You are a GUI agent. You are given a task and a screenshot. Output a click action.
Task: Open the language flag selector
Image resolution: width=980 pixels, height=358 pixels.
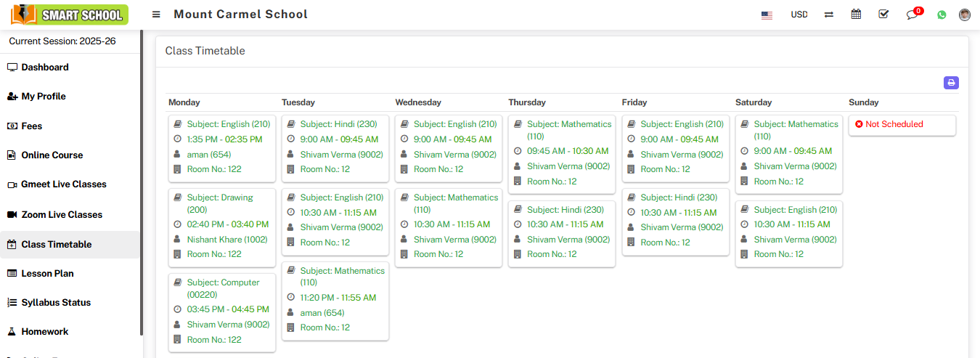click(767, 15)
